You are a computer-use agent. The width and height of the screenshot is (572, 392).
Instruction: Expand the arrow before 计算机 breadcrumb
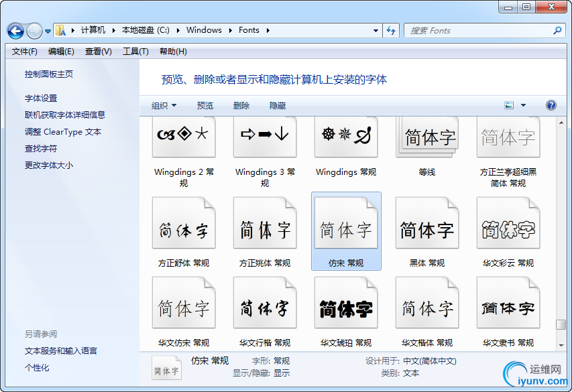(72, 31)
